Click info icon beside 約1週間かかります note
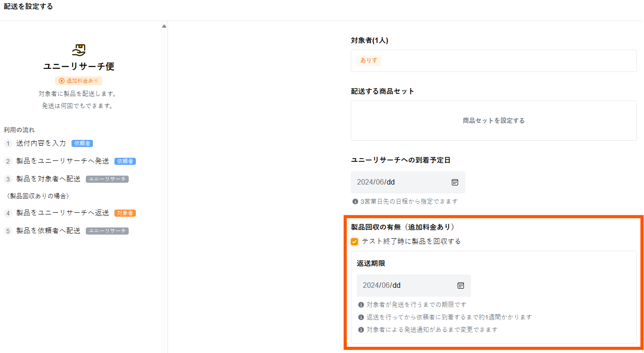Viewport: 644px width, 353px height. [361, 317]
